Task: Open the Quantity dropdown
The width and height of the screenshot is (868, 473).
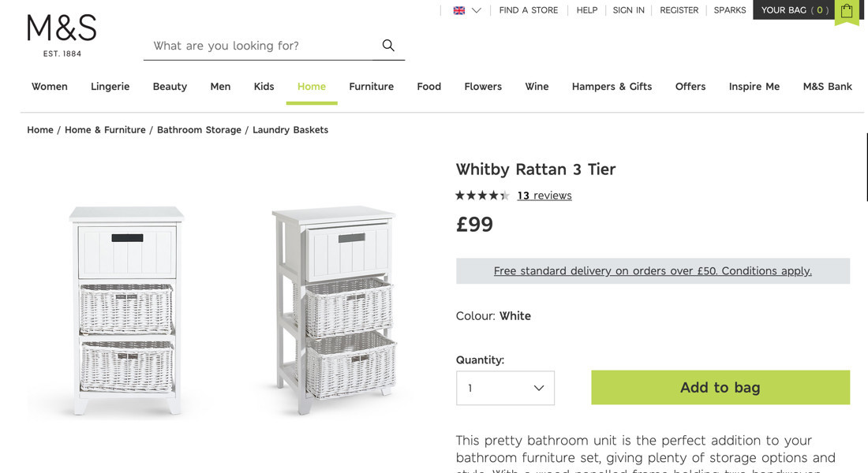Action: click(x=505, y=388)
